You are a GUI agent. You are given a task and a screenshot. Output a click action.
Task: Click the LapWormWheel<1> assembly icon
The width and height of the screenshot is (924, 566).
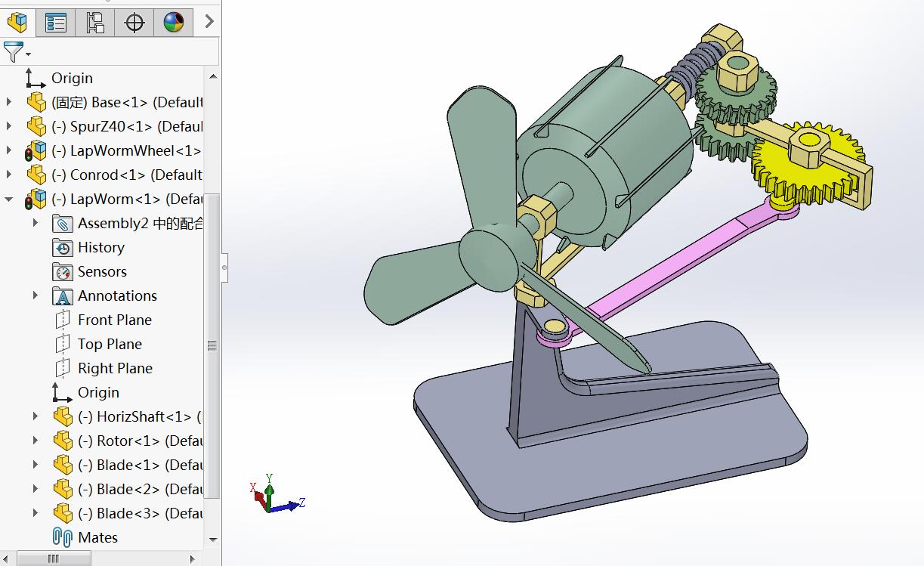(x=36, y=150)
